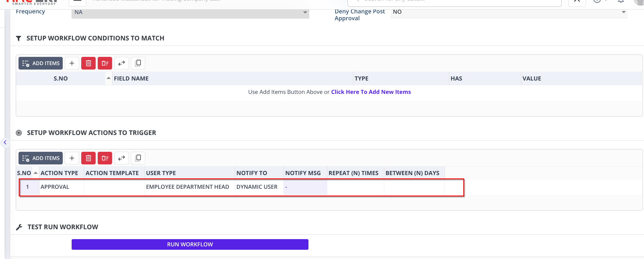Delete all condition rows using red list-delete icon
This screenshot has width=644, height=259.
click(105, 63)
